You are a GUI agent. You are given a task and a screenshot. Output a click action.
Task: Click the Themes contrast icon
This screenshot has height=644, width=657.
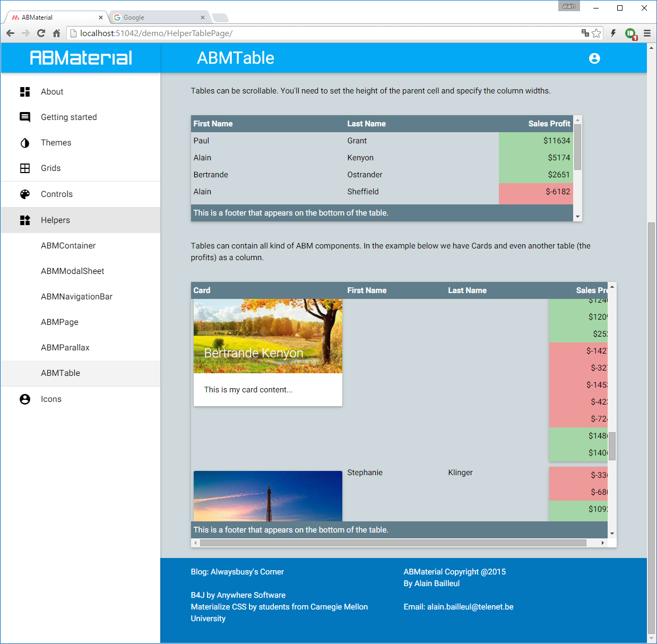pyautogui.click(x=25, y=143)
